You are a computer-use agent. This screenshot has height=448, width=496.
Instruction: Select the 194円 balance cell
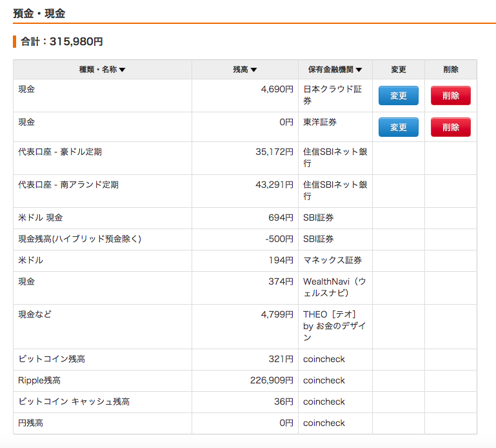click(x=245, y=261)
